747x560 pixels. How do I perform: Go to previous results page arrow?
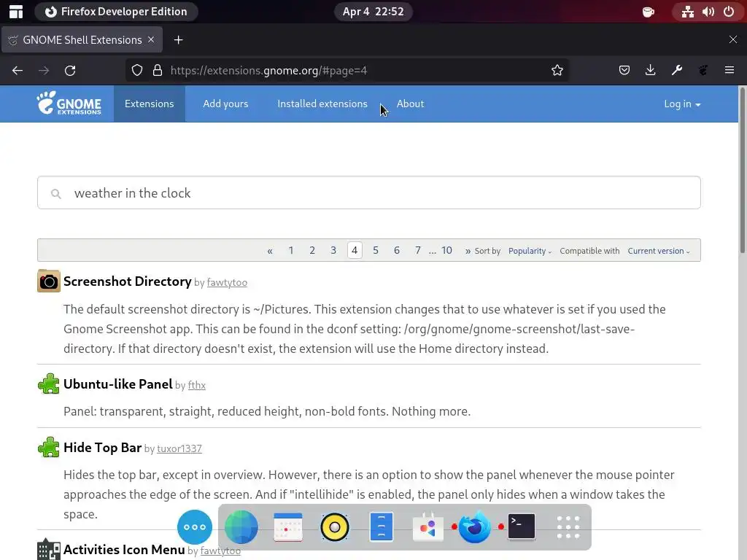coord(270,251)
